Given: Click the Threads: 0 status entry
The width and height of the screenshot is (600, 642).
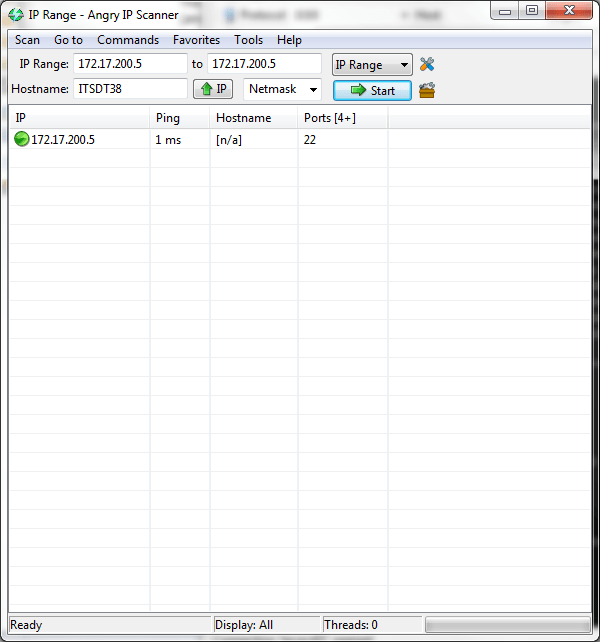Looking at the screenshot, I should (x=351, y=625).
